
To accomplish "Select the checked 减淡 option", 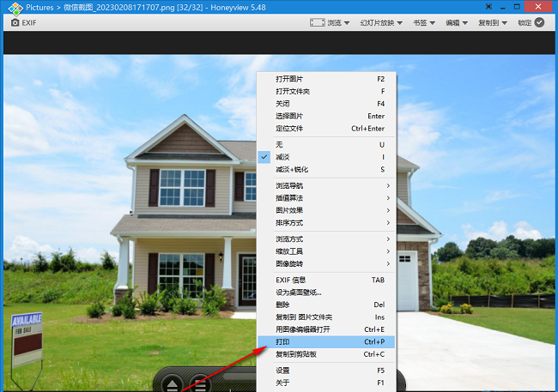I will (283, 158).
